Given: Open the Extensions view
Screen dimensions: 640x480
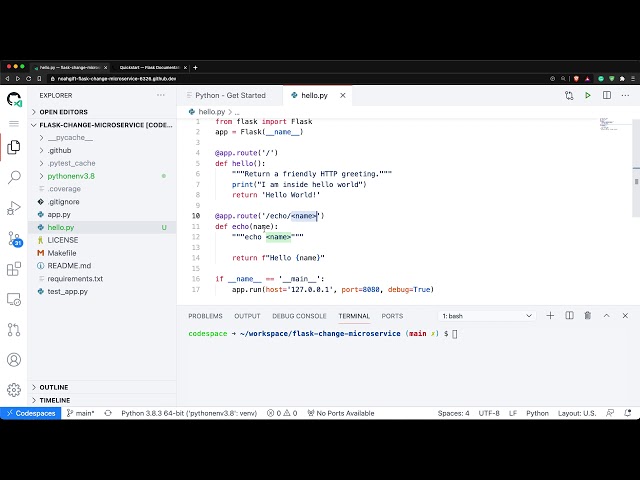Looking at the screenshot, I should (14, 269).
